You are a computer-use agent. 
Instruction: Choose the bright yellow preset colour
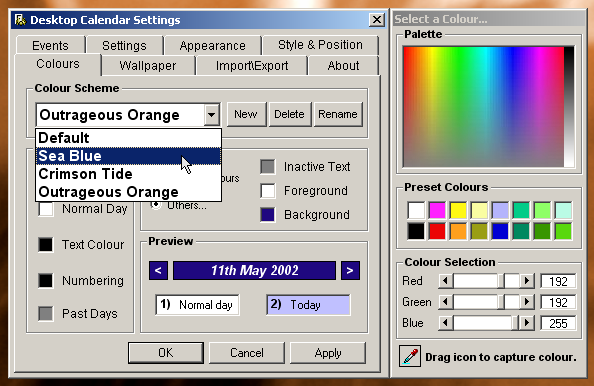coord(458,210)
